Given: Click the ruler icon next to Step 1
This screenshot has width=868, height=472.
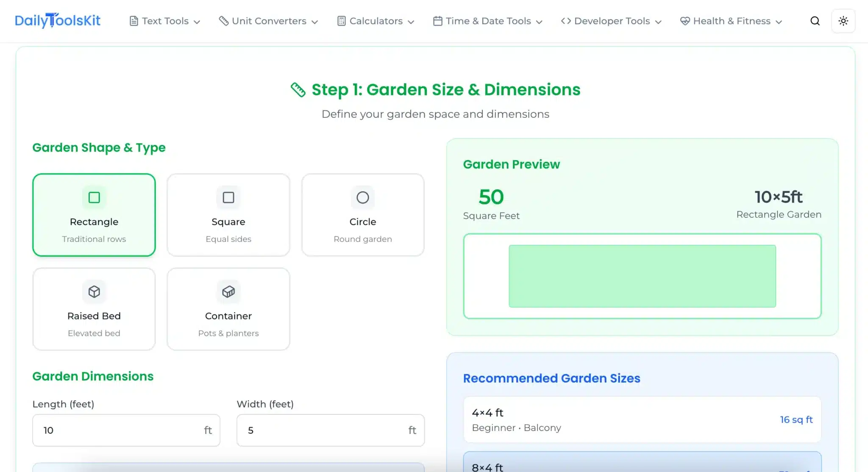Looking at the screenshot, I should point(298,90).
